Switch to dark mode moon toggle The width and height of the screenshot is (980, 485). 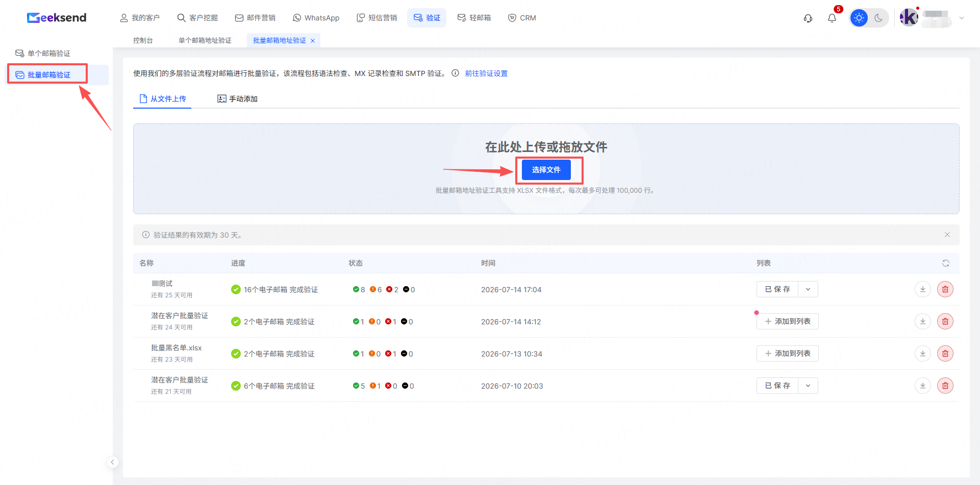click(x=878, y=18)
